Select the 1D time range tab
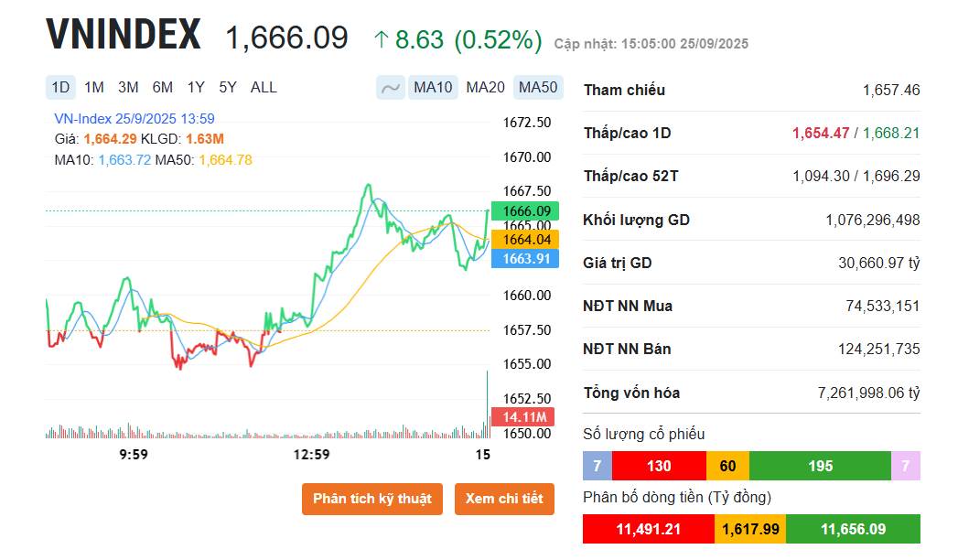The image size is (958, 560). coord(60,87)
